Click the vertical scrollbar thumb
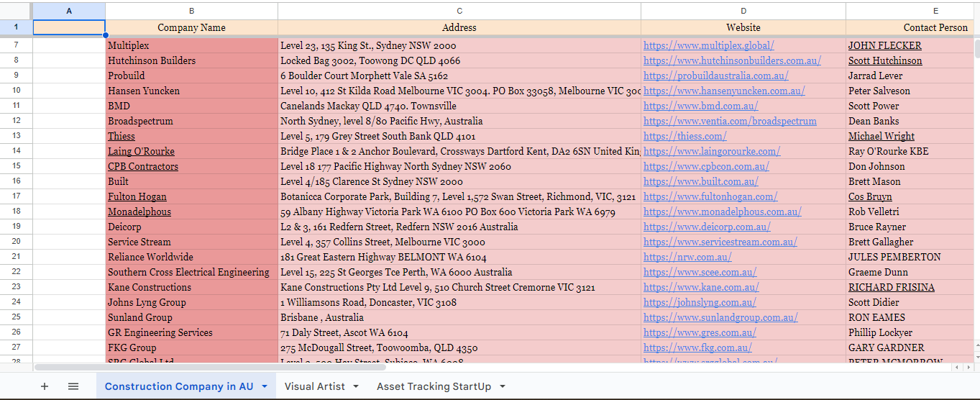Image resolution: width=980 pixels, height=400 pixels. tap(976, 49)
